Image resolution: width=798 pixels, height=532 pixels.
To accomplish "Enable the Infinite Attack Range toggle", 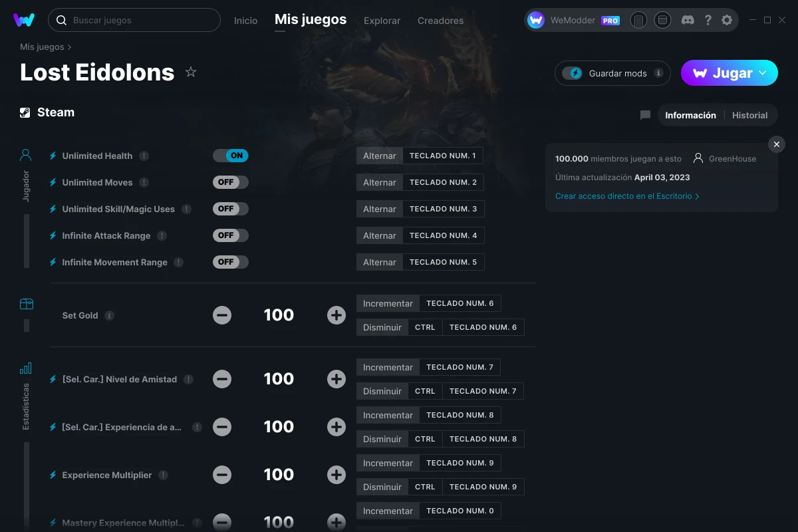I will click(231, 235).
